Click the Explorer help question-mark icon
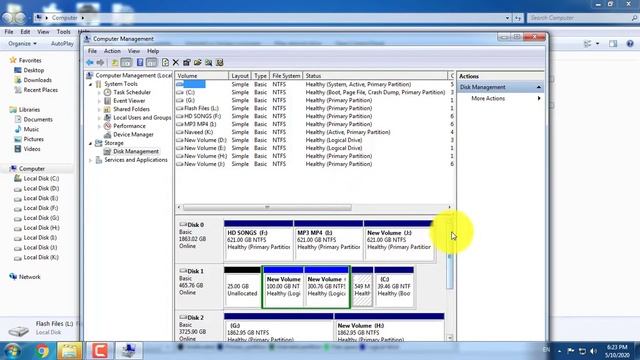Viewport: 640px width, 360px height. 630,43
